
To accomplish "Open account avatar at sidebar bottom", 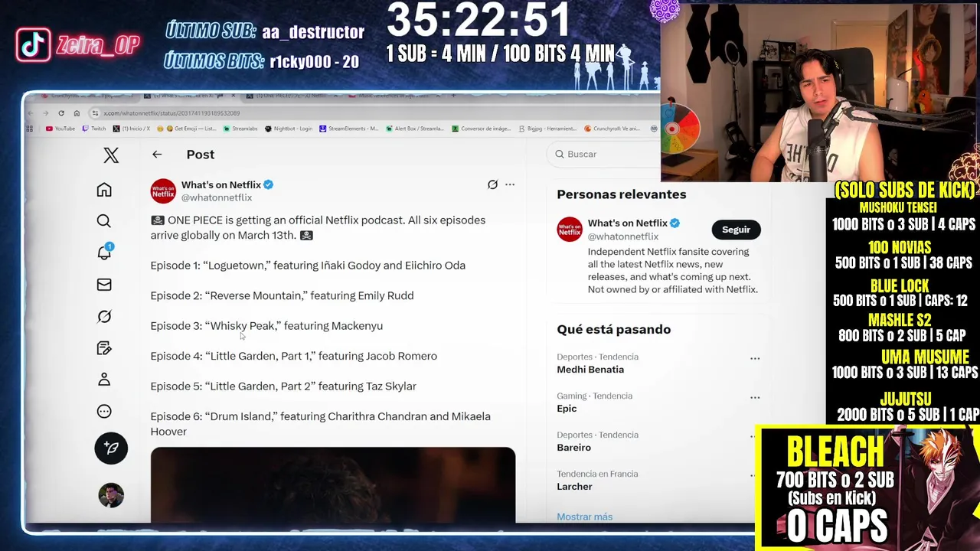I will coord(111,495).
